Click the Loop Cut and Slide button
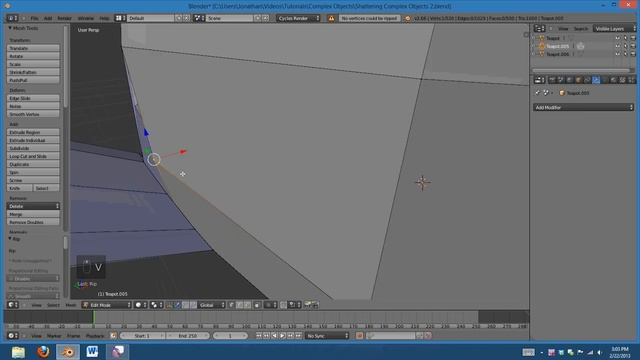The width and height of the screenshot is (640, 360). 33,156
